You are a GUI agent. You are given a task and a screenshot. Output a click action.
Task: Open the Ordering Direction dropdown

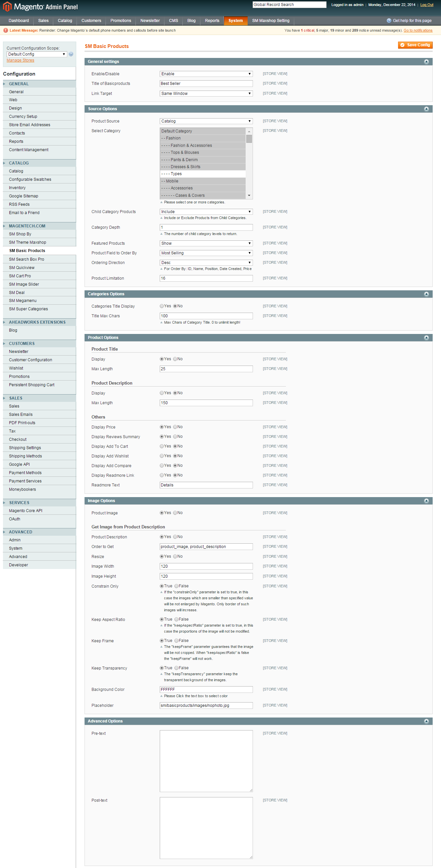point(206,262)
